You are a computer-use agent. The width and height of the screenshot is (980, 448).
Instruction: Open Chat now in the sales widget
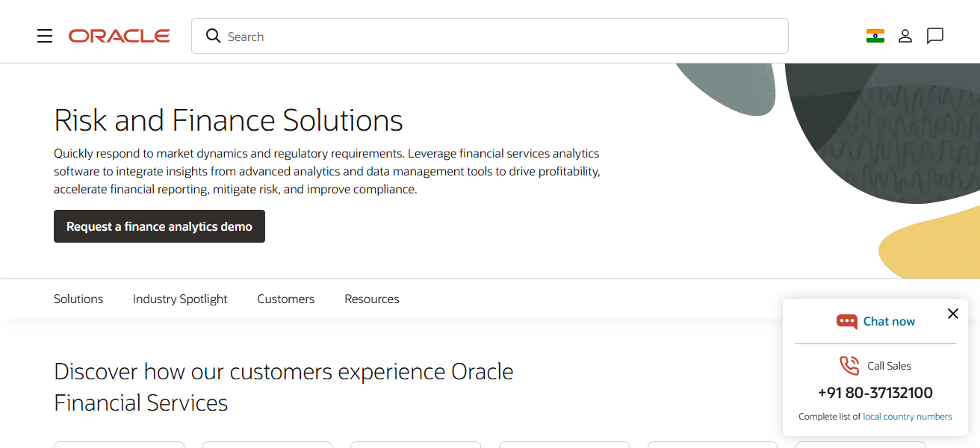click(x=890, y=321)
